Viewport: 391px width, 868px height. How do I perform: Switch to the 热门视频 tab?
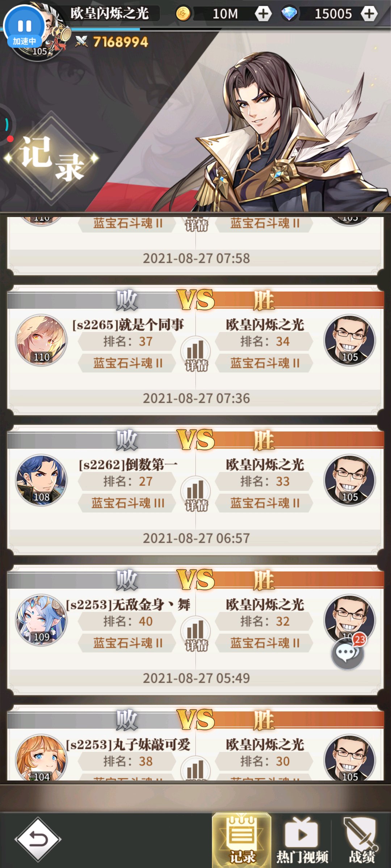302,840
